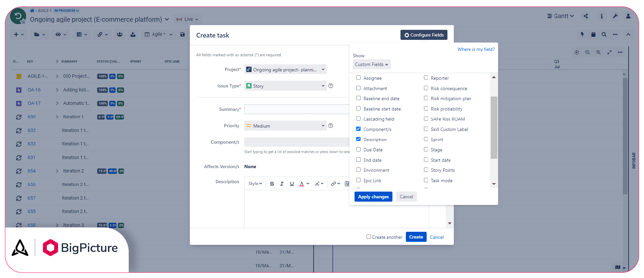Image resolution: width=644 pixels, height=278 pixels.
Task: Uncheck the Component/s checkbox
Action: click(358, 129)
